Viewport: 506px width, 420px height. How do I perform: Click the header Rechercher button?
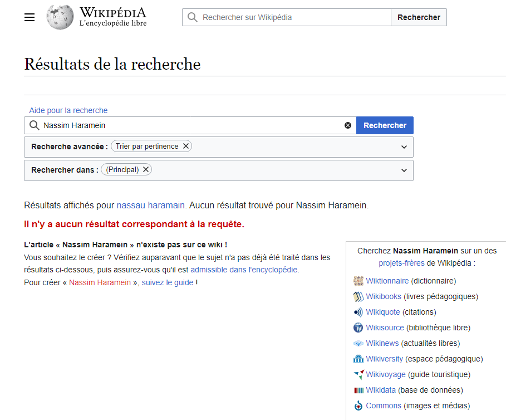419,17
